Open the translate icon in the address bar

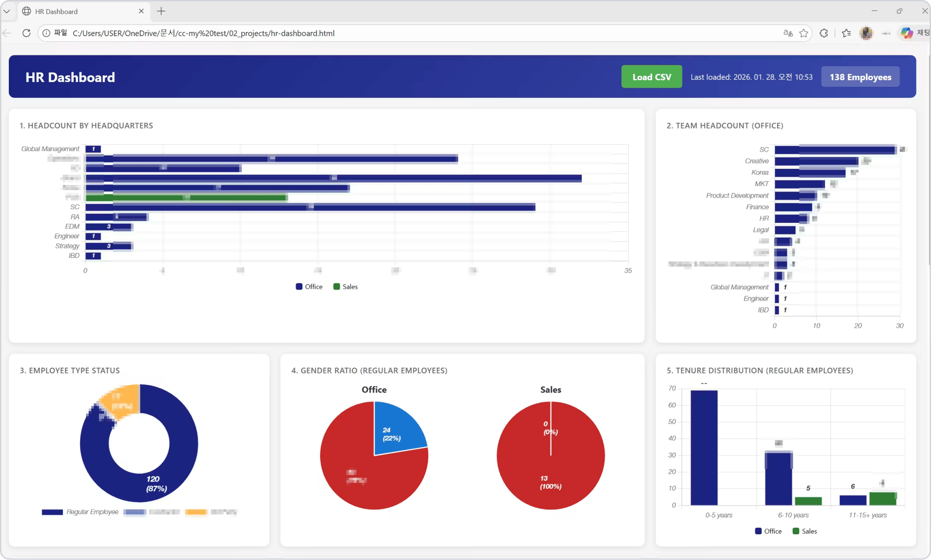pos(788,33)
